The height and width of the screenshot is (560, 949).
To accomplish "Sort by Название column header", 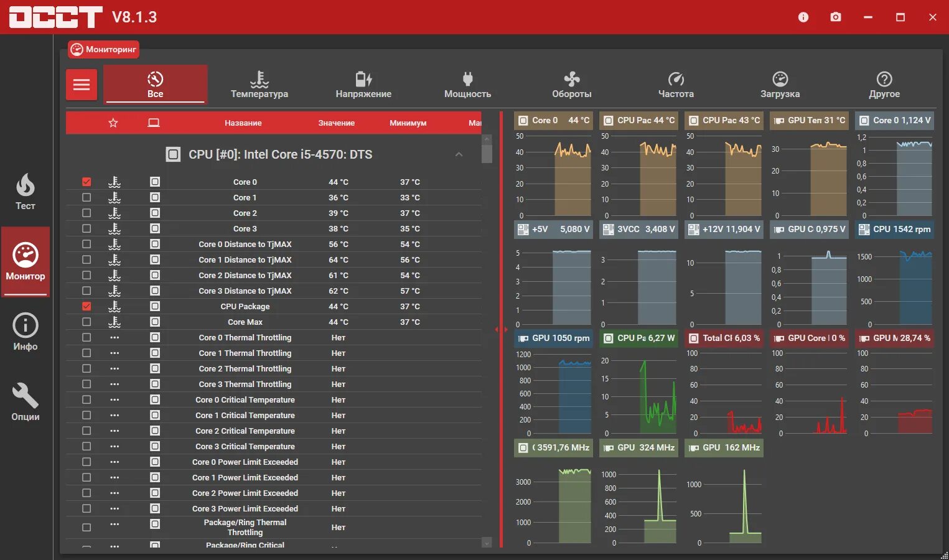I will click(x=243, y=123).
